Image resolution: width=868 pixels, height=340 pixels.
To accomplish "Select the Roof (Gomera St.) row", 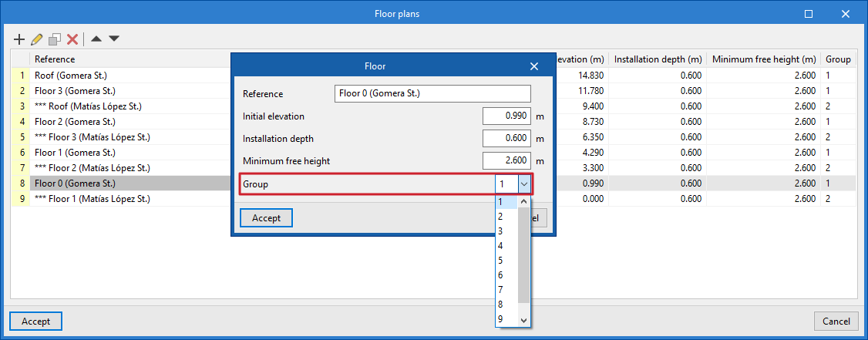I will (71, 76).
